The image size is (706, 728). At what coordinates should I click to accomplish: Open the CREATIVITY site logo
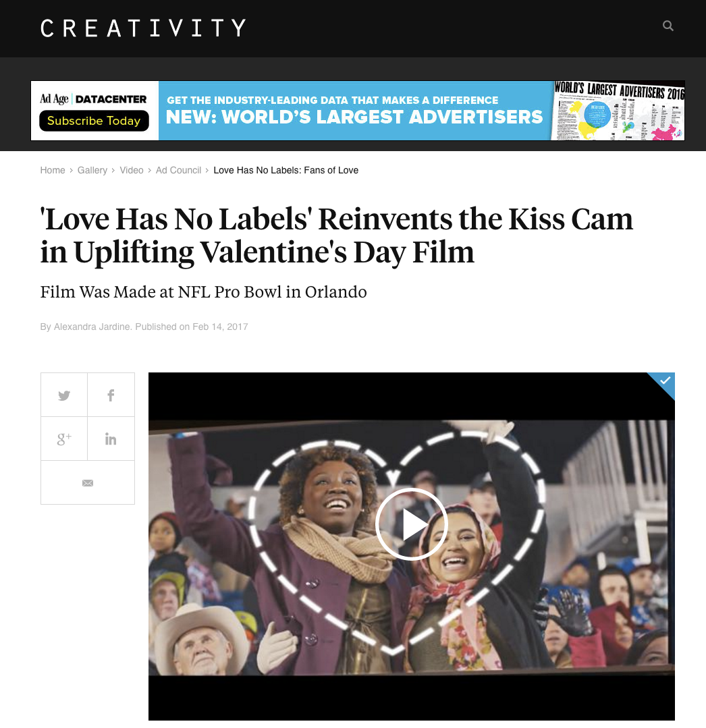[x=143, y=28]
